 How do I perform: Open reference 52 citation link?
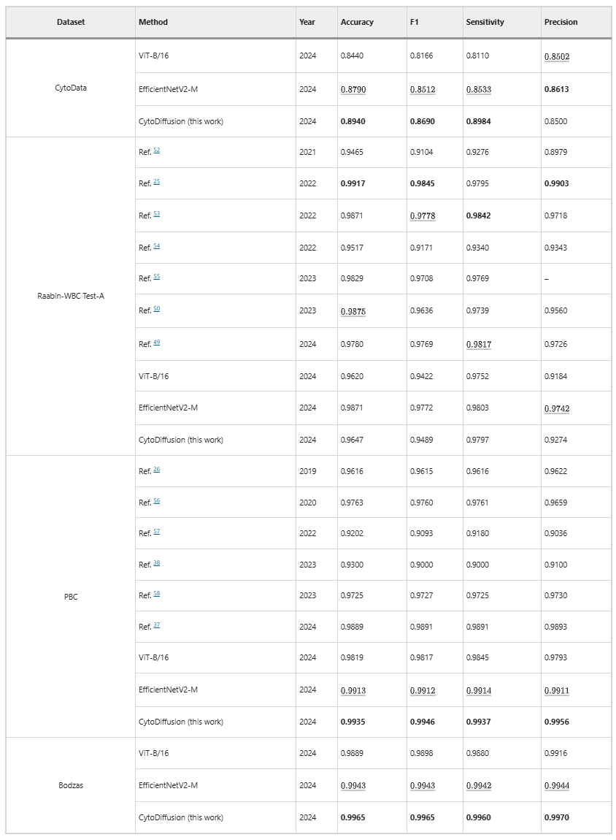click(156, 150)
